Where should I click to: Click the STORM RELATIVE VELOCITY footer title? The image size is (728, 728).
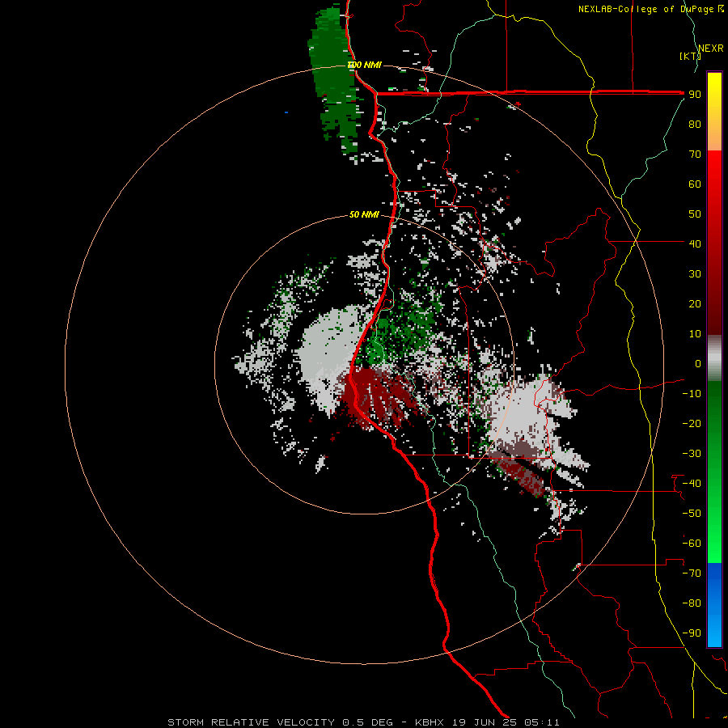click(x=252, y=722)
